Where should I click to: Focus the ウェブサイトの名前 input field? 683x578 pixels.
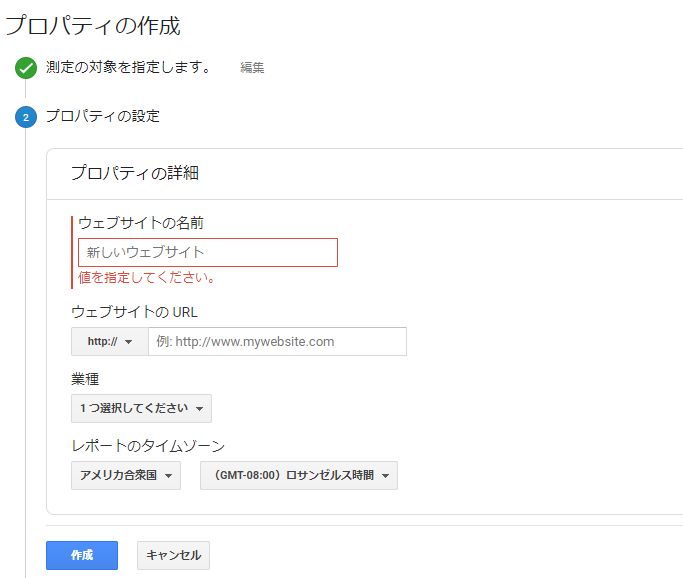point(208,252)
